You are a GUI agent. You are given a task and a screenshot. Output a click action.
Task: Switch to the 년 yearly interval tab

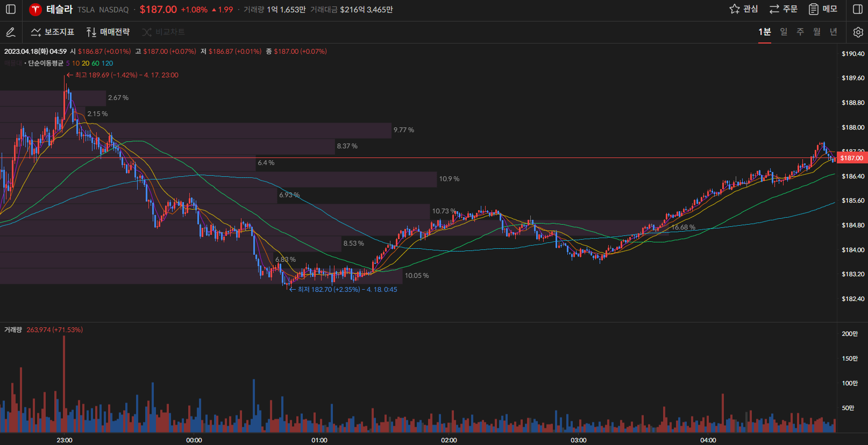coord(834,32)
